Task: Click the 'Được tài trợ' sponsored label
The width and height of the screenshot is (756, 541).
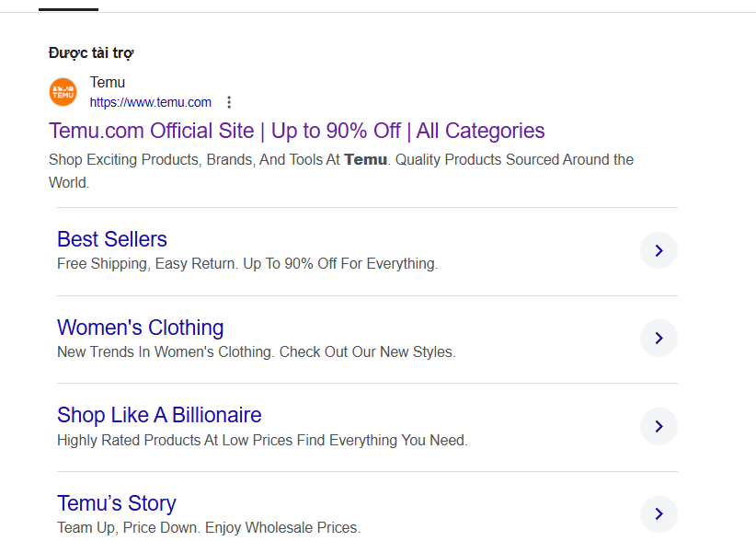Action: (91, 52)
